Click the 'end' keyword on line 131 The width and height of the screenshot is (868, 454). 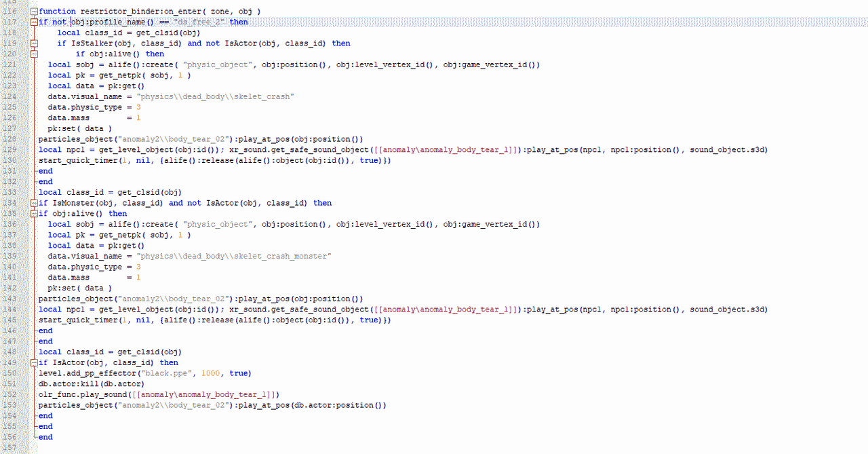click(45, 171)
